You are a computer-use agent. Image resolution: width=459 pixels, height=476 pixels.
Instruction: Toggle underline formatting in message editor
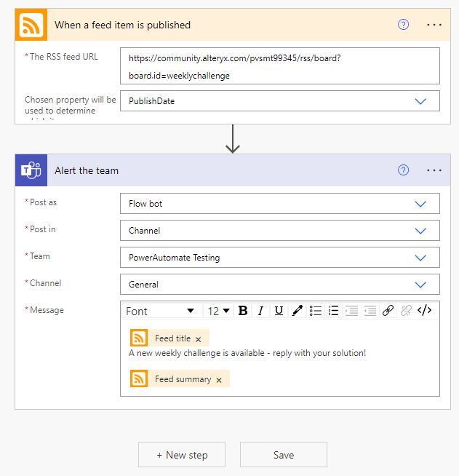[279, 311]
